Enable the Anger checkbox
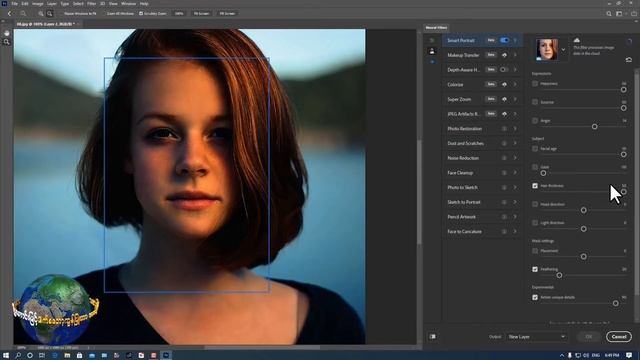Image resolution: width=640 pixels, height=360 pixels. [535, 120]
